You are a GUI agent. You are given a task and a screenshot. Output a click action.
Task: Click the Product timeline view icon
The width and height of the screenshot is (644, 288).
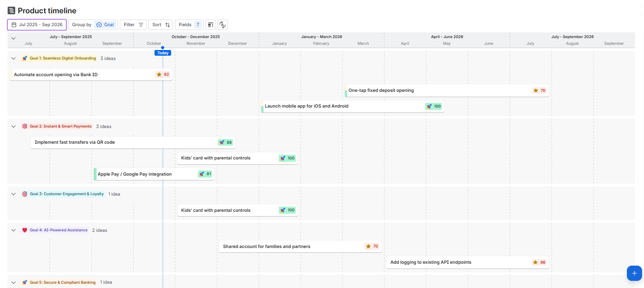tap(11, 11)
